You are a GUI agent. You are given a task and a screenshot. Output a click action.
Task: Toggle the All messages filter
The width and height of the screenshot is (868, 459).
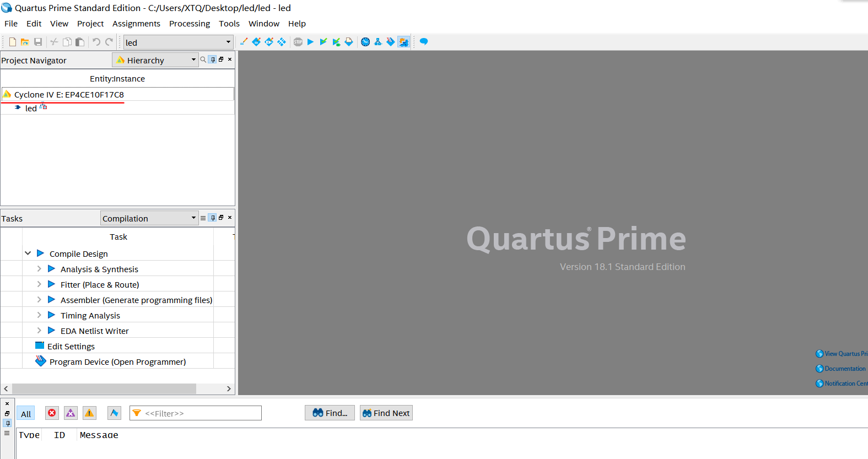click(26, 414)
